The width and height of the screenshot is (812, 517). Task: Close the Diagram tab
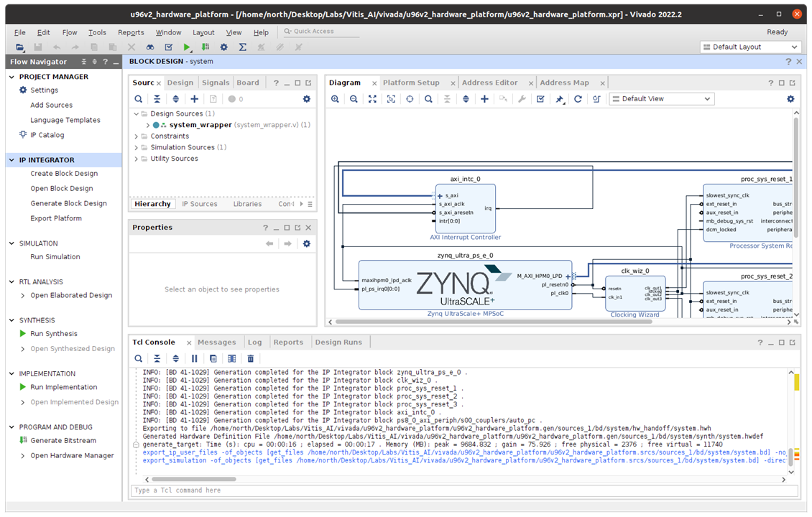click(x=374, y=83)
